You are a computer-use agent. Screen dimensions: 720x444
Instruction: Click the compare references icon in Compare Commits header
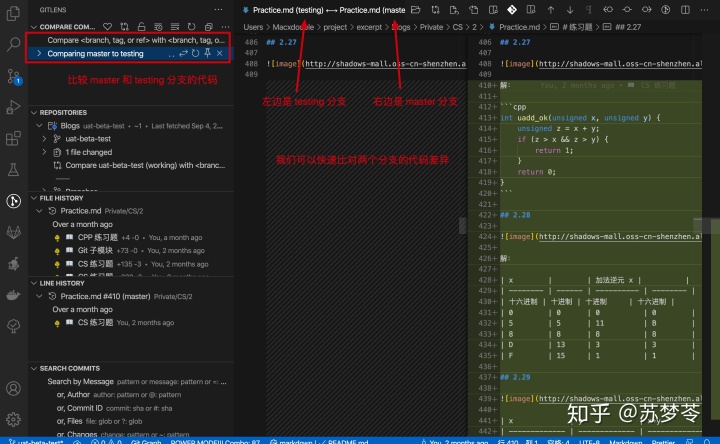(x=124, y=27)
